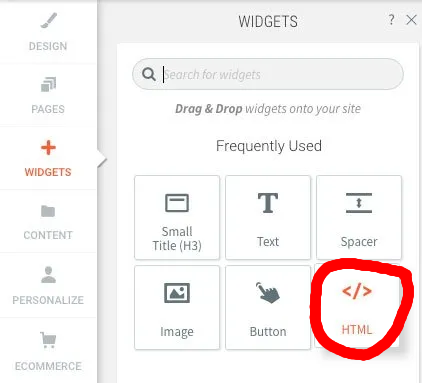
Task: Open the Pages panel icon
Action: pos(48,84)
